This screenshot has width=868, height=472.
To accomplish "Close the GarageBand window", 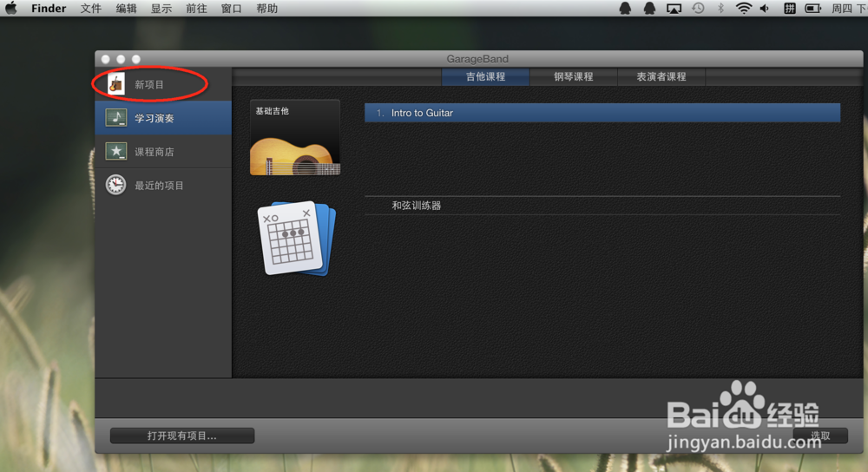I will (106, 59).
